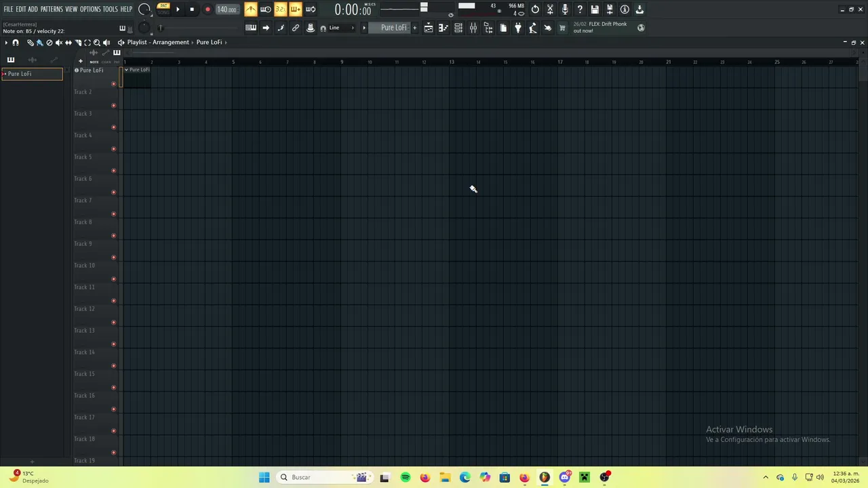Image resolution: width=868 pixels, height=488 pixels.
Task: Open the playlist options arrow menu
Action: 6,43
